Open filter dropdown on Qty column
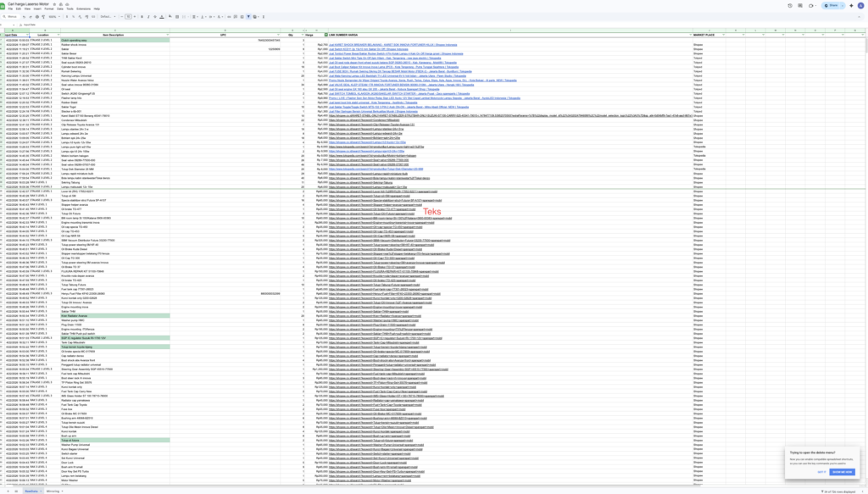The image size is (868, 494). [x=303, y=35]
